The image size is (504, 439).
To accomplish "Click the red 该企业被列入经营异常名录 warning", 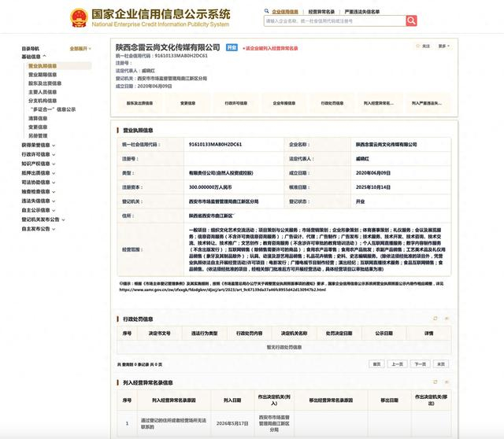I will pyautogui.click(x=270, y=48).
